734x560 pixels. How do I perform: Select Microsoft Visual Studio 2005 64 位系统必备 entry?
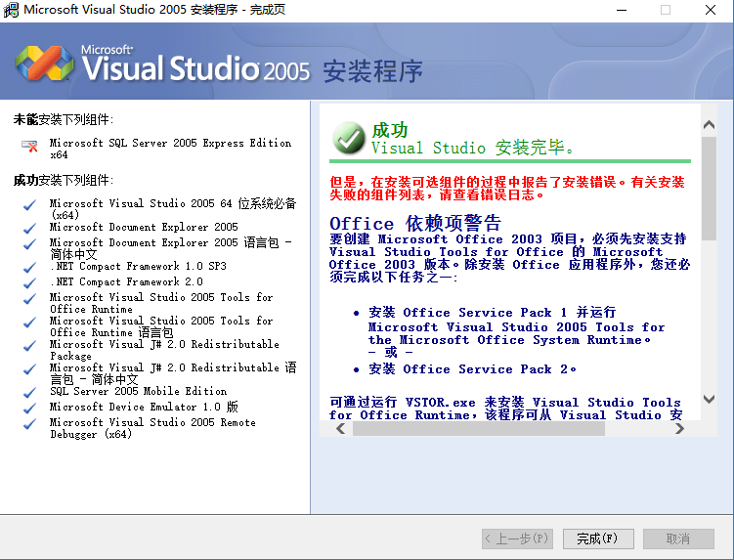(x=173, y=209)
